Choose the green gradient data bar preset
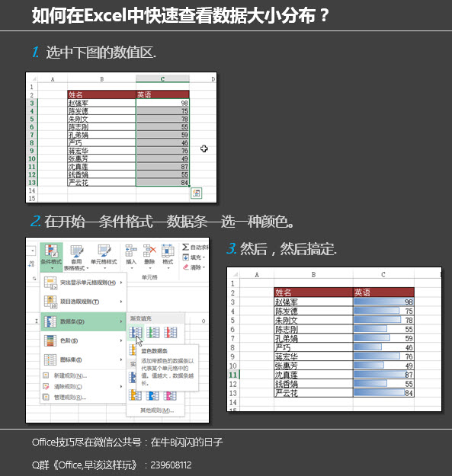 click(x=152, y=332)
